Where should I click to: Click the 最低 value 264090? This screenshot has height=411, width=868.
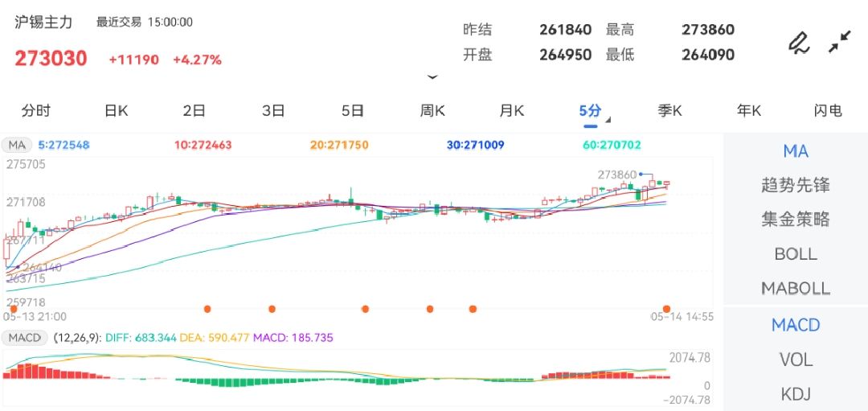[x=708, y=55]
